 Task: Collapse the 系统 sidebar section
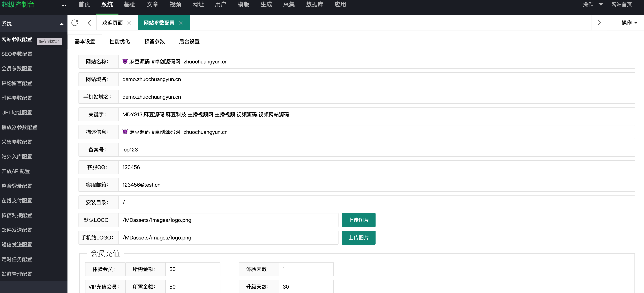[x=61, y=24]
